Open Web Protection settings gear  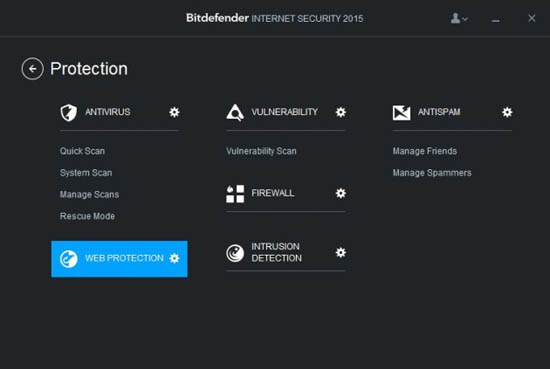coord(174,259)
